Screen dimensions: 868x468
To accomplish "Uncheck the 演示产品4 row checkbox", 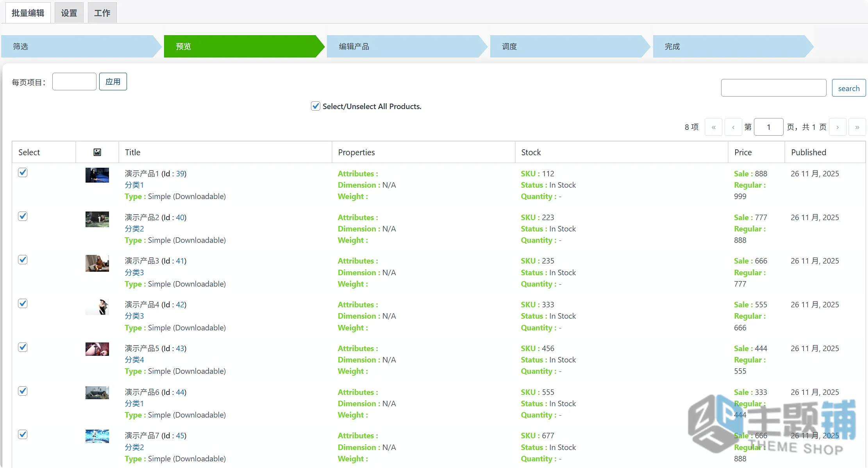I will click(x=23, y=303).
